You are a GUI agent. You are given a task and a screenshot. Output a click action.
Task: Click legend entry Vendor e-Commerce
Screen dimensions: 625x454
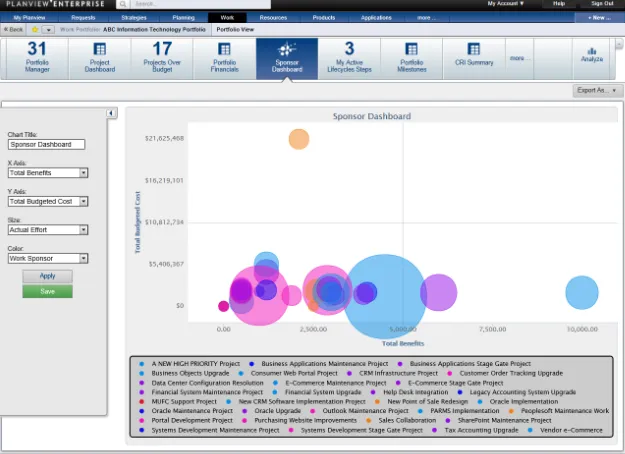pyautogui.click(x=571, y=430)
